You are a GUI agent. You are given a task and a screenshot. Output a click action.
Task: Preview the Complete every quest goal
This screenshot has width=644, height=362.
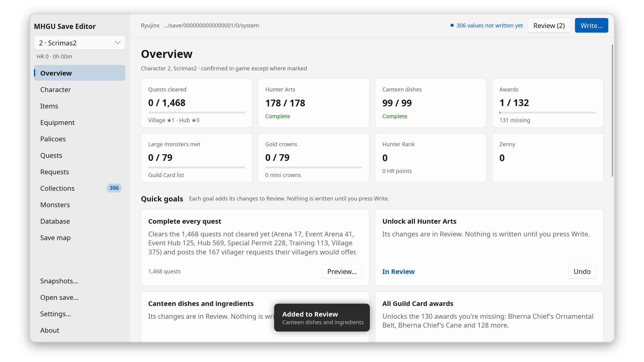342,271
